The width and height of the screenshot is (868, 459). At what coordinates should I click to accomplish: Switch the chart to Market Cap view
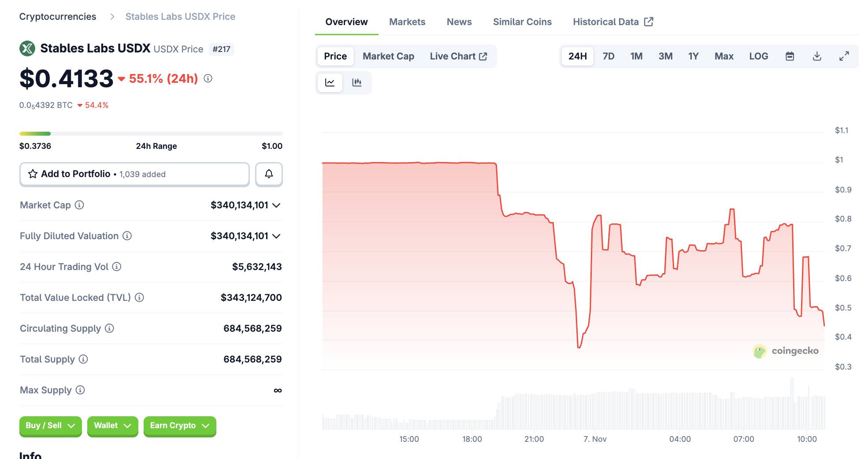click(388, 56)
